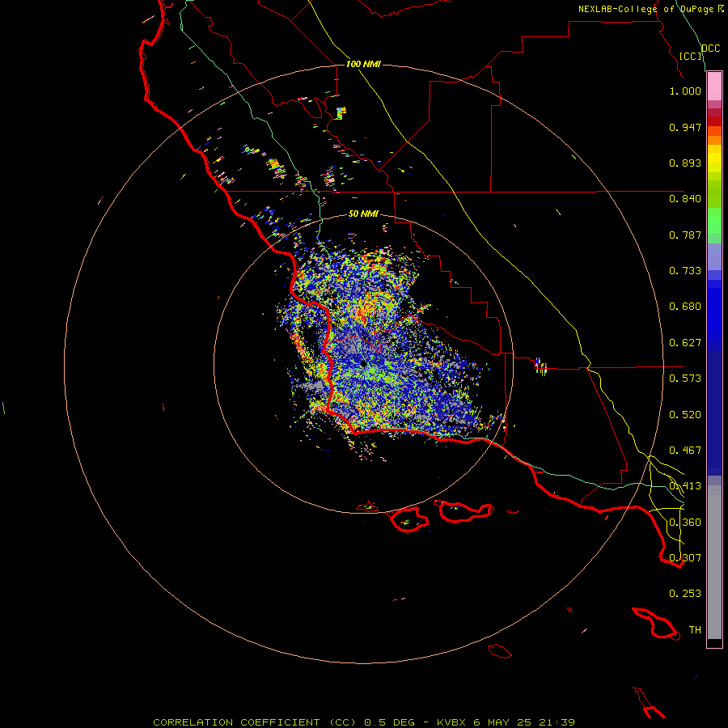Click the 100 NMI range ring label

pyautogui.click(x=363, y=64)
